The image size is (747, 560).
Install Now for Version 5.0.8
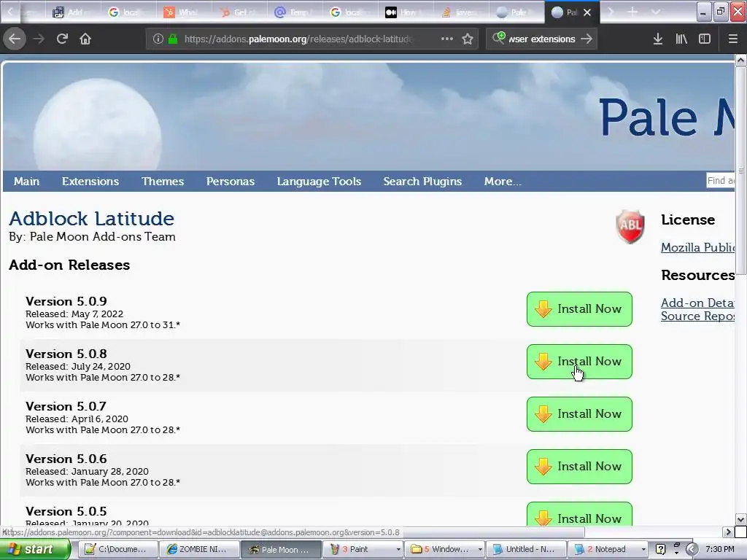pyautogui.click(x=579, y=362)
